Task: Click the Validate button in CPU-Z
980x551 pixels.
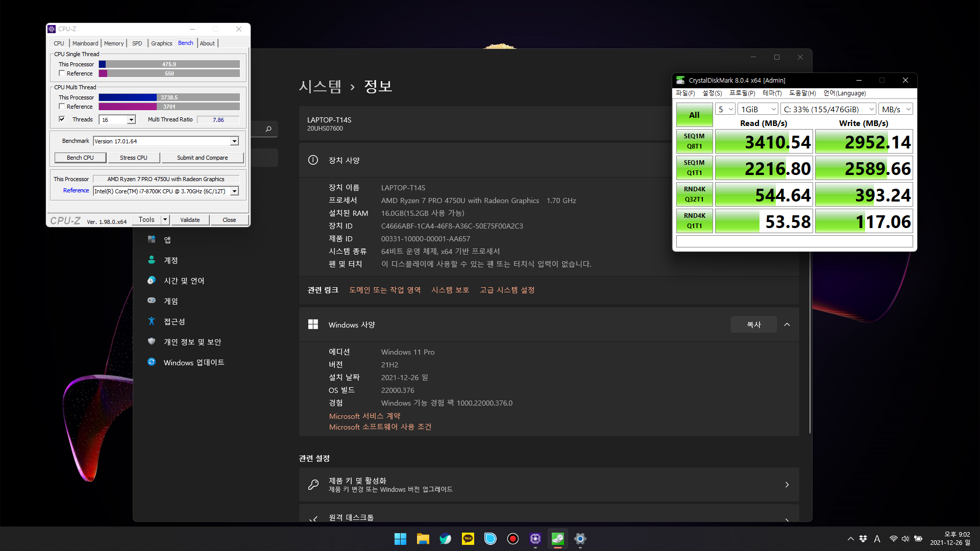Action: click(x=190, y=220)
